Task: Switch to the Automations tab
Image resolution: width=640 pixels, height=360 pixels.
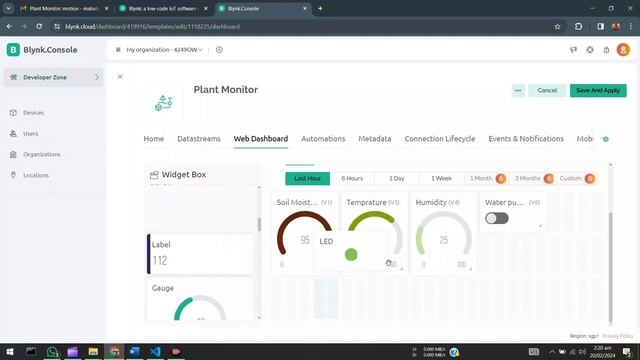Action: tap(323, 139)
